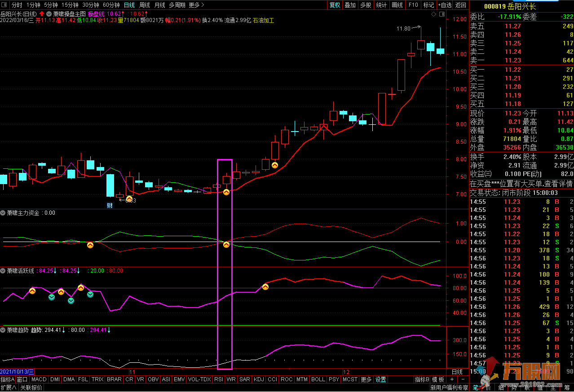574x392 pixels.
Task: Toggle 复权 price adjustment
Action: [x=335, y=5]
